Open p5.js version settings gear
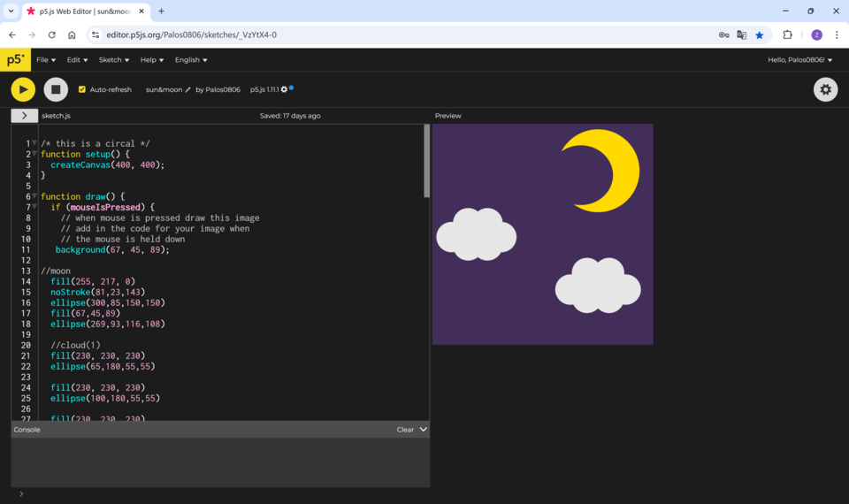The image size is (849, 504). pyautogui.click(x=284, y=90)
